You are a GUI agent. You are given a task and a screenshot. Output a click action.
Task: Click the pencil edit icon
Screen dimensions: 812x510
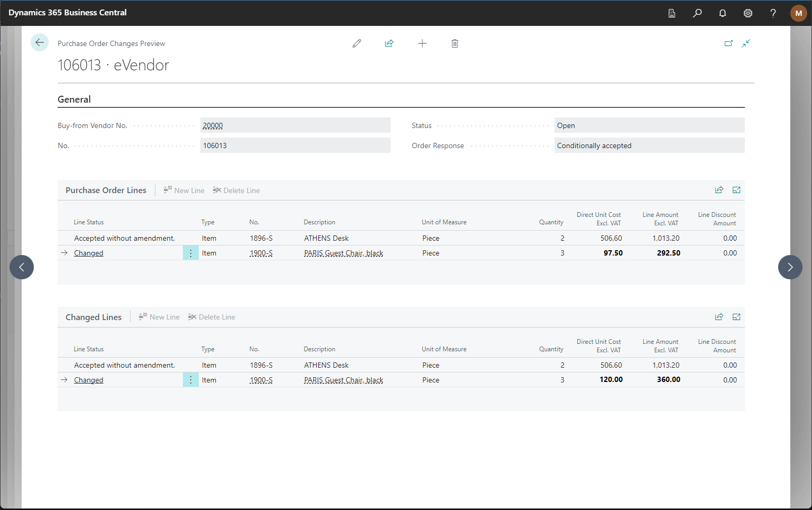(x=357, y=43)
